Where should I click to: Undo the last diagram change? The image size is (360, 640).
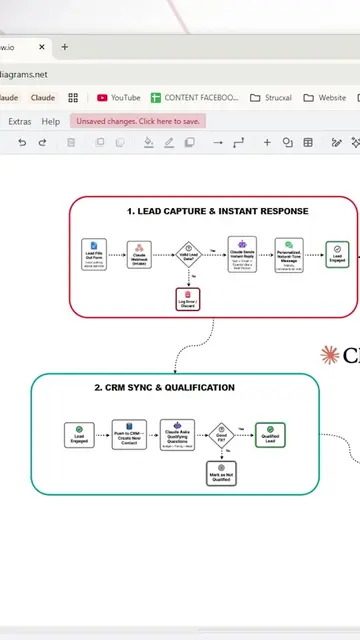[22, 142]
